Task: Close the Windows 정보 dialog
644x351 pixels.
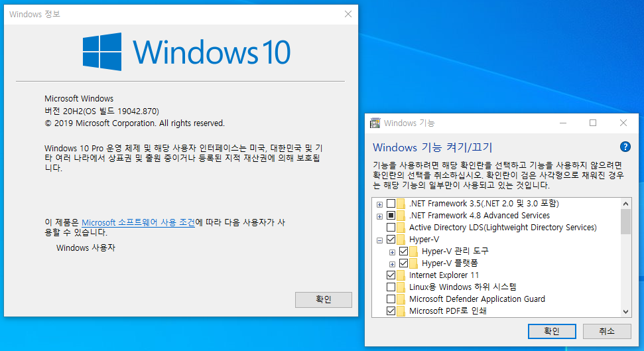Action: click(348, 14)
